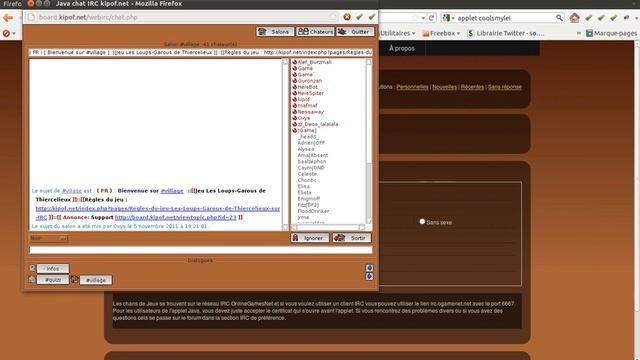
Task: Click the user list vertical scrollbar
Action: click(369, 142)
